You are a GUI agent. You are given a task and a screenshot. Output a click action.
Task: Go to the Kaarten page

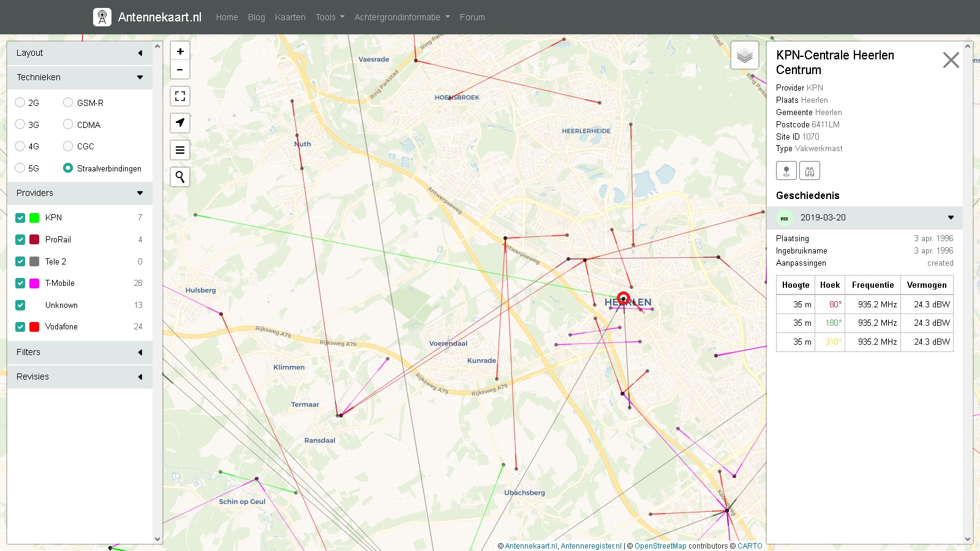click(x=290, y=17)
